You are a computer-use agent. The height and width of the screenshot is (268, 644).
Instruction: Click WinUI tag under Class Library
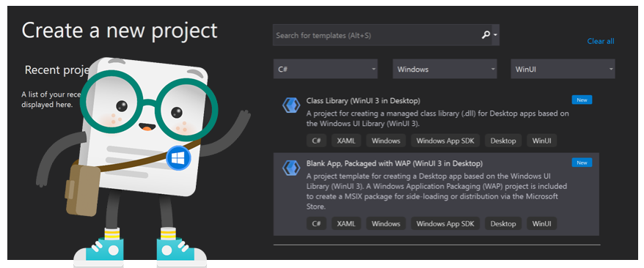click(542, 141)
